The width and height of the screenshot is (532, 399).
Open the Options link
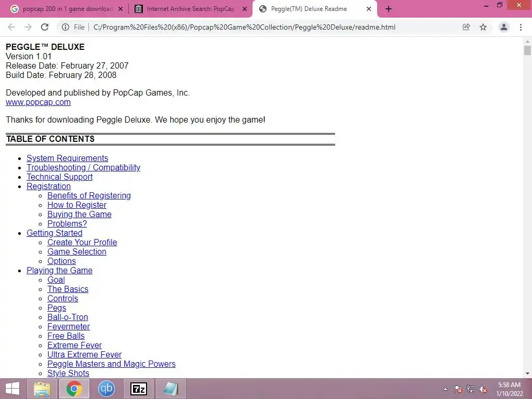point(61,261)
